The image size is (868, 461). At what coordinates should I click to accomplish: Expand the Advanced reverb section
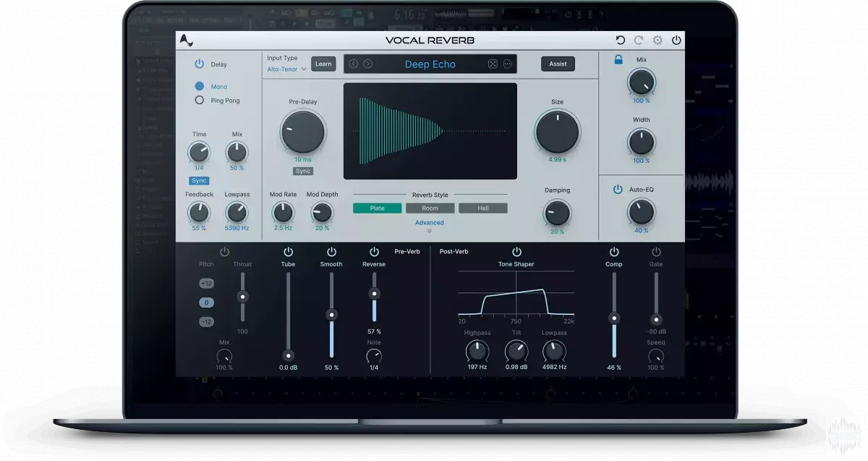point(430,227)
